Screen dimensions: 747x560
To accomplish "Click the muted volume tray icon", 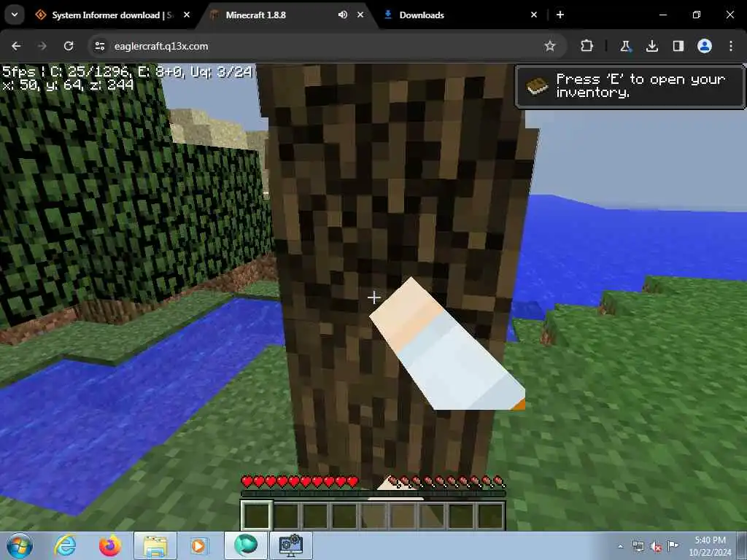I will point(656,547).
